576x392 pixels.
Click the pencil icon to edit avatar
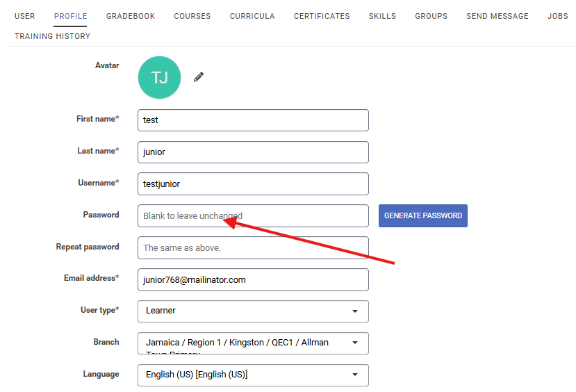(199, 77)
